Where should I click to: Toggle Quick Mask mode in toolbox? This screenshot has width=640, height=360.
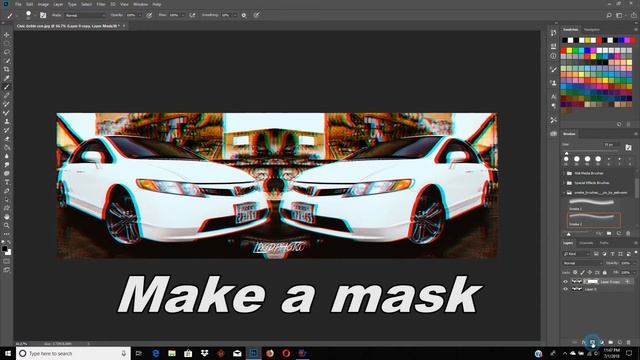(x=7, y=261)
